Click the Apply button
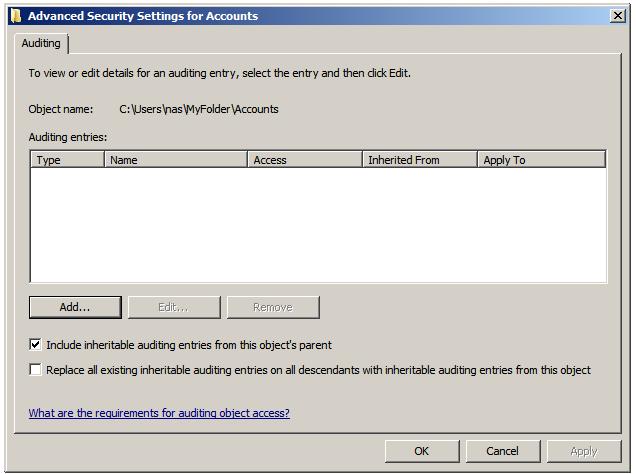The width and height of the screenshot is (636, 474). (584, 451)
